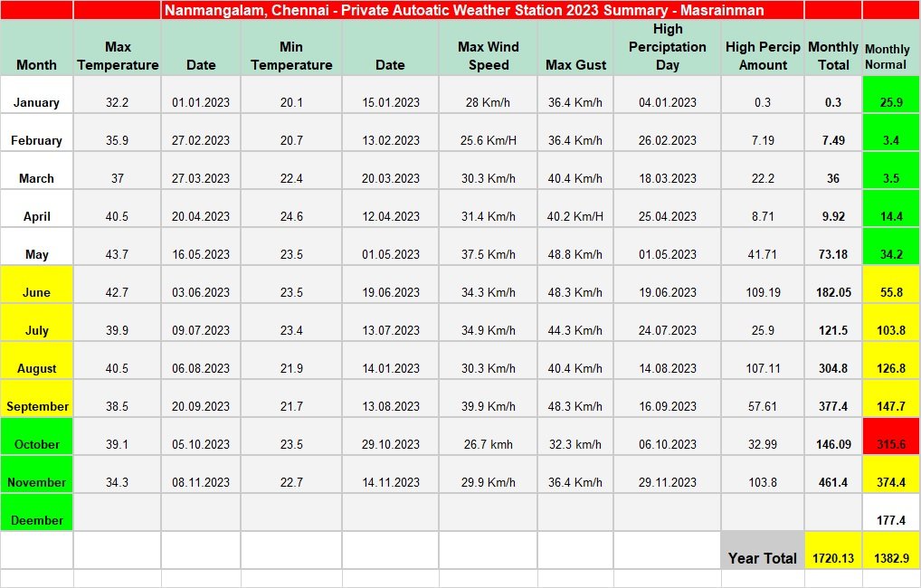Click the 'Monthly Total' header cell
The image size is (921, 588).
click(833, 48)
